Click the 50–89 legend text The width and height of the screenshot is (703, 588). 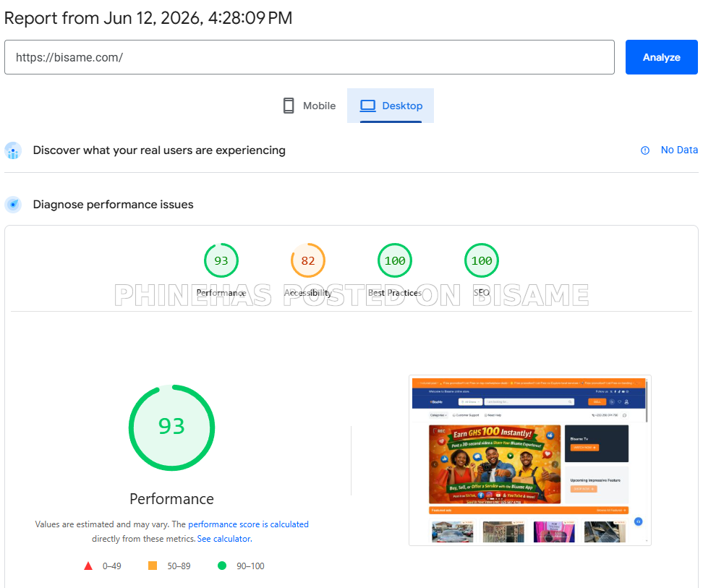179,566
